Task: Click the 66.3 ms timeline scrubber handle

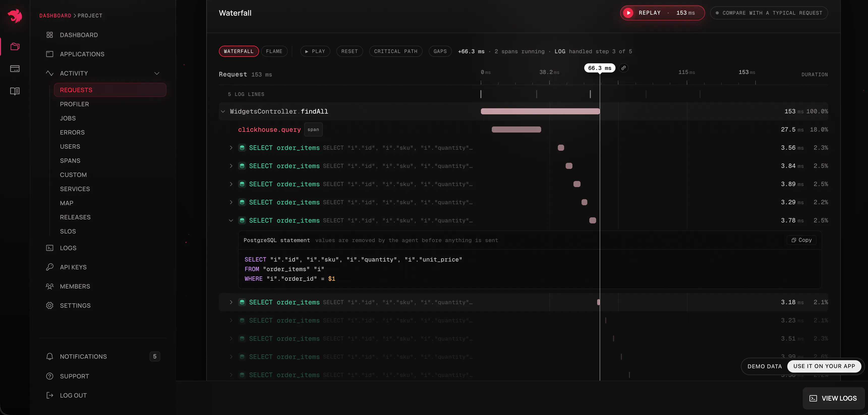Action: [x=600, y=68]
